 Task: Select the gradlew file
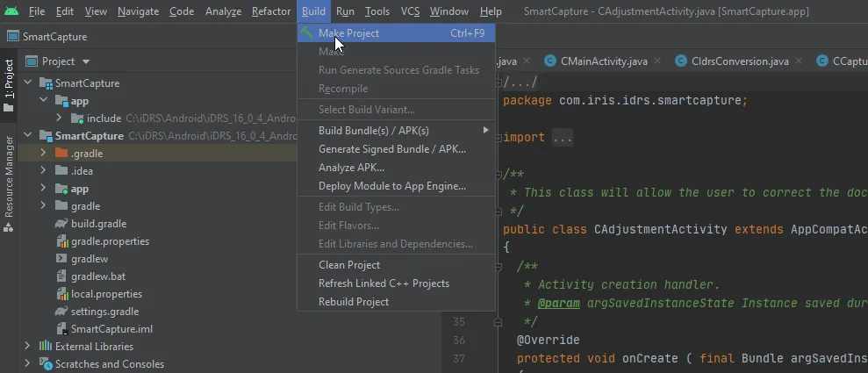[x=90, y=259]
